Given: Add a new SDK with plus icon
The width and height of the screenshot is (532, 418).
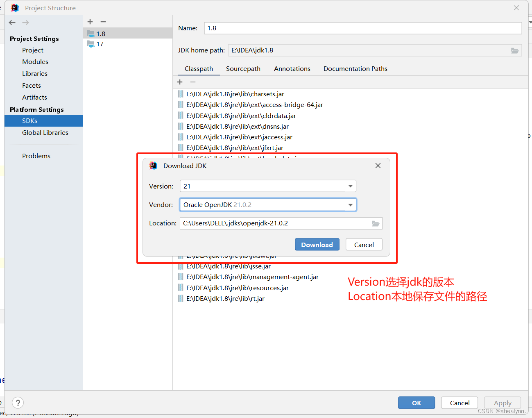Looking at the screenshot, I should (x=90, y=22).
